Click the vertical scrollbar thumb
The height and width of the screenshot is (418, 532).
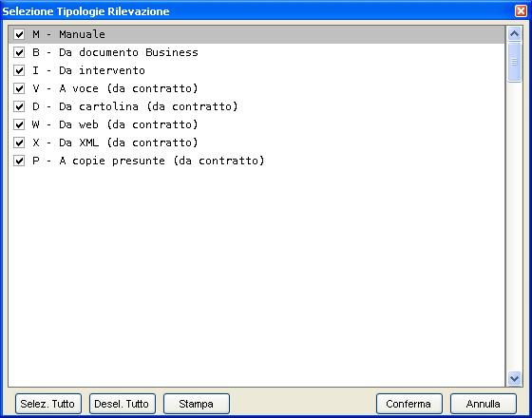click(x=514, y=62)
